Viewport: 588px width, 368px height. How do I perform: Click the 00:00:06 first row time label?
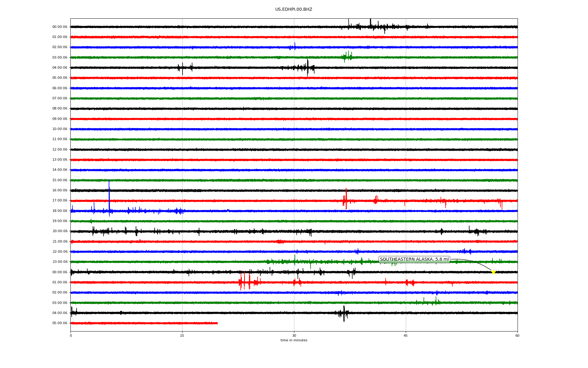(60, 27)
